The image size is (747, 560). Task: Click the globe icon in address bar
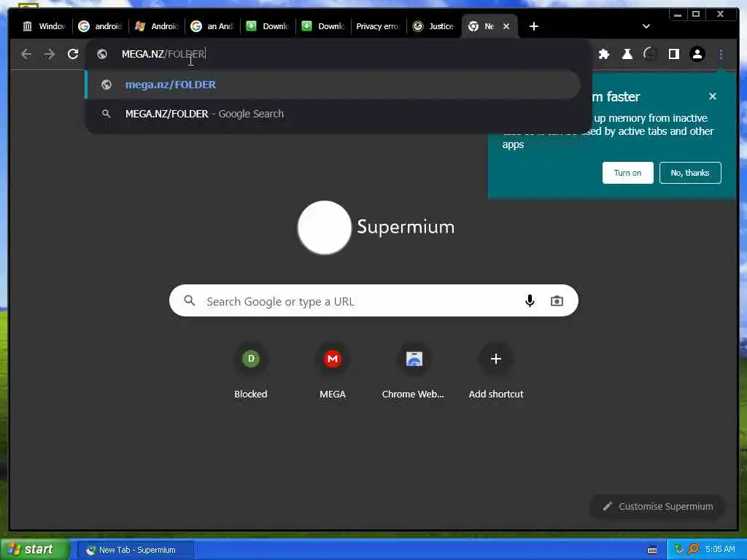coord(102,54)
